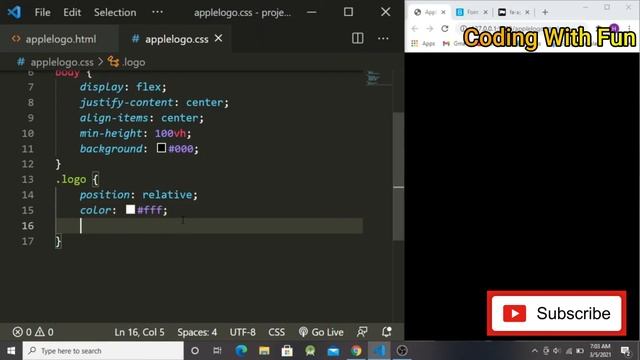
Task: Select the first Chrome tab
Action: [429, 12]
